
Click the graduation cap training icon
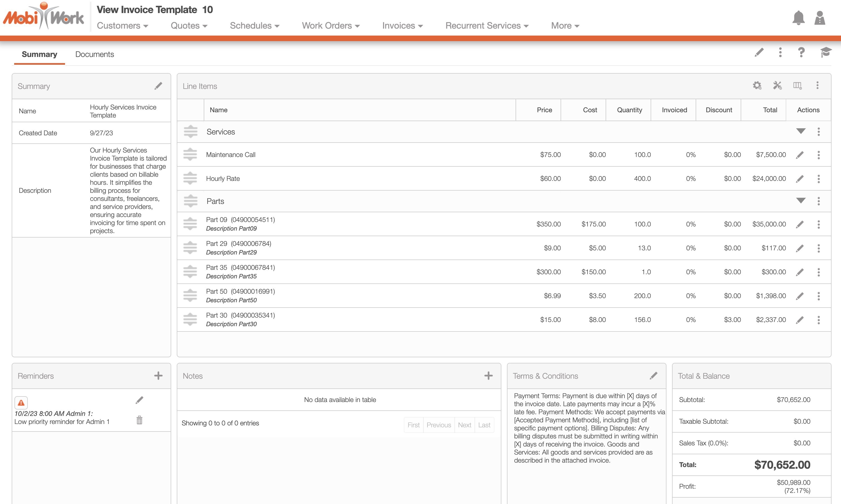[825, 53]
